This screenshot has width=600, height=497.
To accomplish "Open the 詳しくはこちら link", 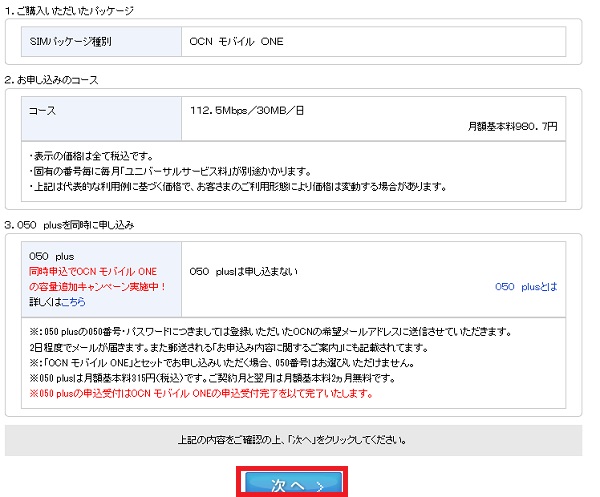I will [x=73, y=299].
